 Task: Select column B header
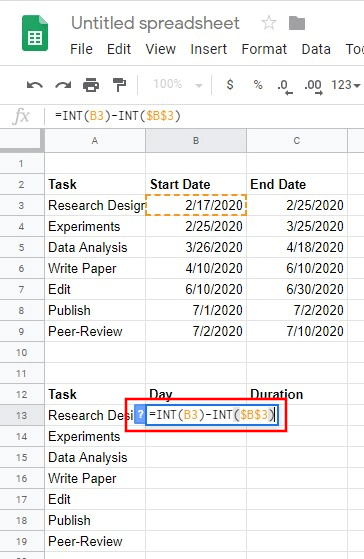click(196, 141)
